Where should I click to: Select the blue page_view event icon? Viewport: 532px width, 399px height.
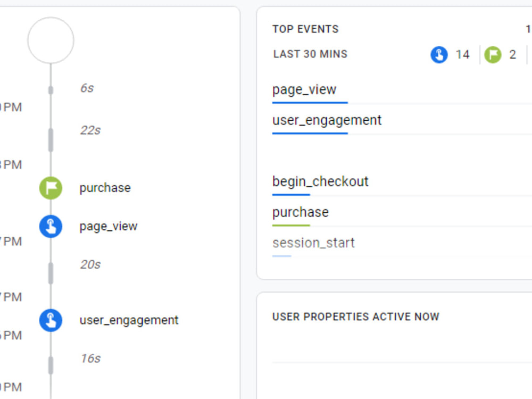pos(51,226)
